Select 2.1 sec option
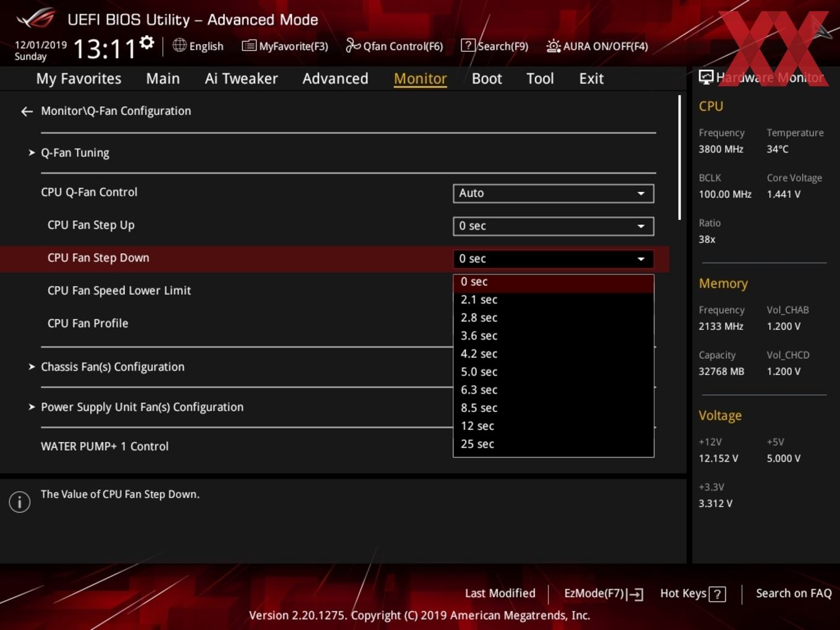The image size is (840, 630). (553, 300)
